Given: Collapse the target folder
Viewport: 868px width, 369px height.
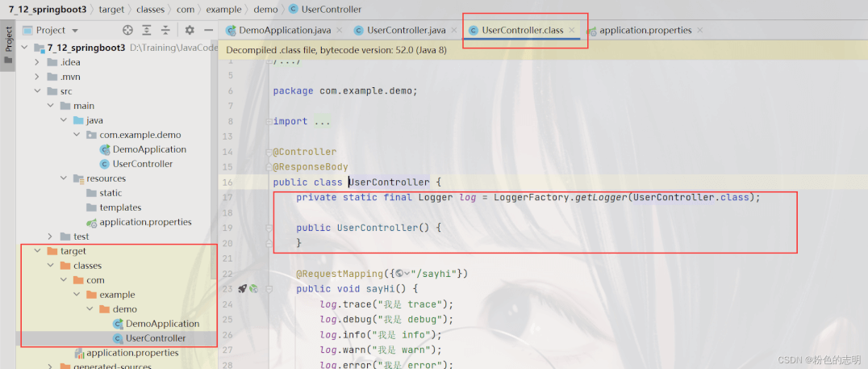Looking at the screenshot, I should tap(37, 251).
